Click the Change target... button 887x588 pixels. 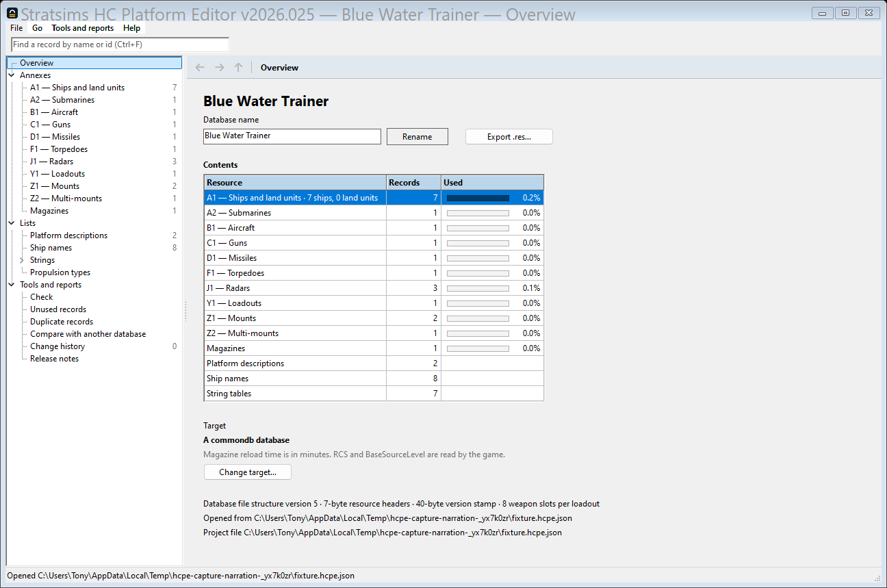[x=248, y=472]
